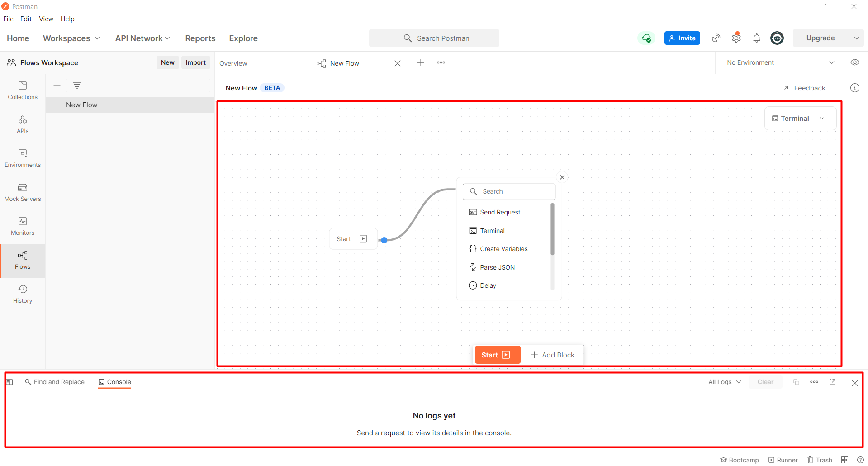This screenshot has width=868, height=466.
Task: Open the Environment quick look eye icon
Action: point(854,62)
